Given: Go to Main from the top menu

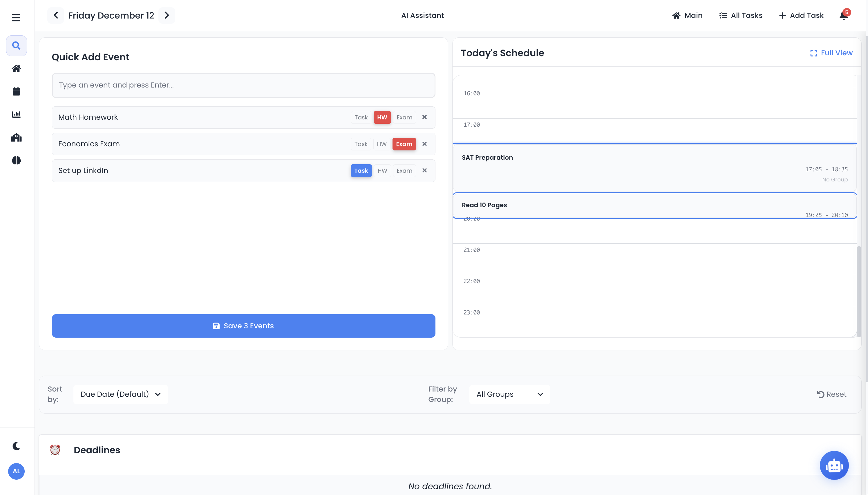Looking at the screenshot, I should pos(688,15).
